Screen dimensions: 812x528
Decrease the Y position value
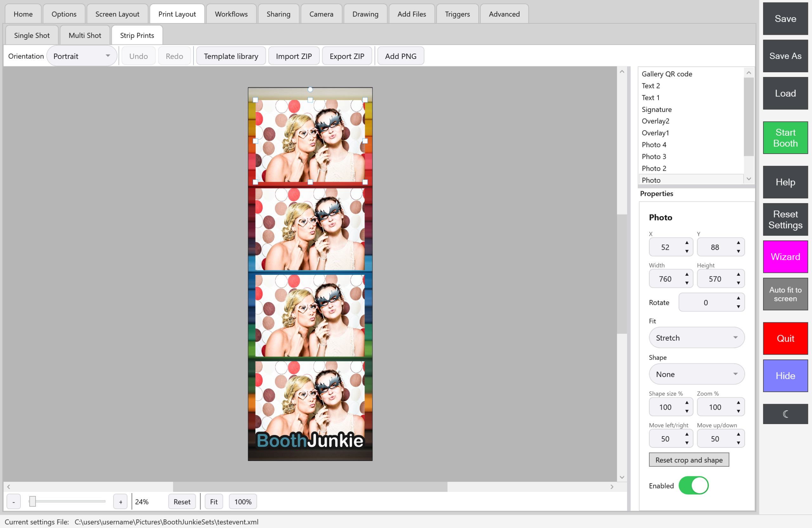738,252
